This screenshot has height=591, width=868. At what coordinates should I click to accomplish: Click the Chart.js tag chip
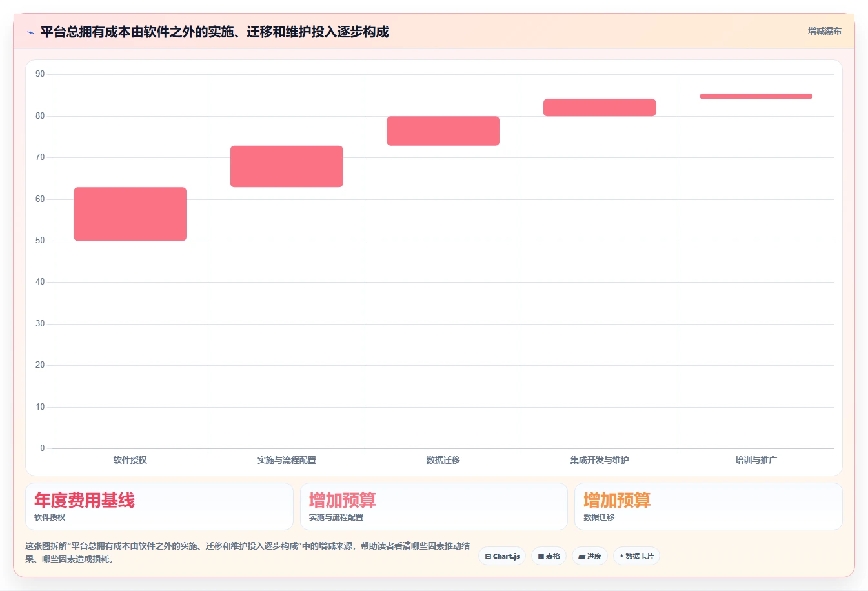[502, 556]
